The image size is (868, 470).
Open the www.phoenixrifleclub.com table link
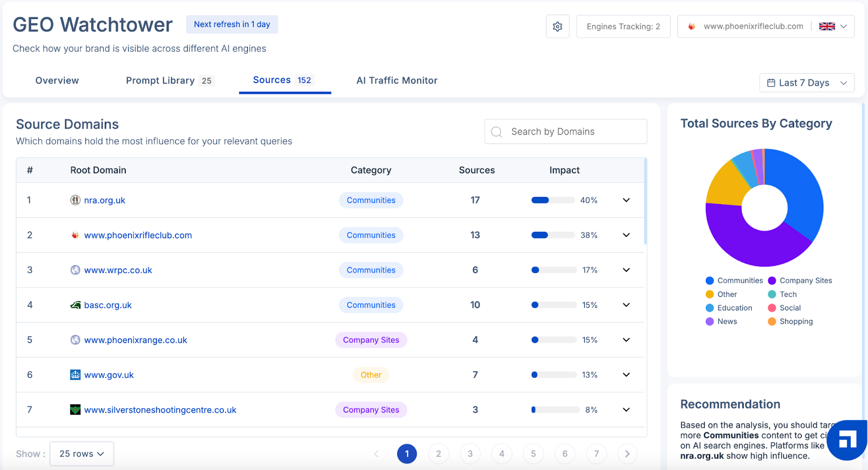click(x=138, y=235)
